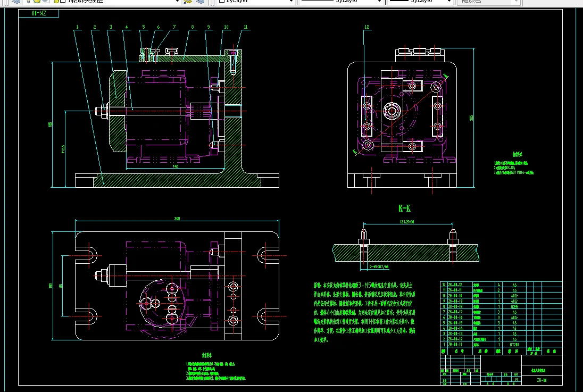The height and width of the screenshot is (392, 583).
Task: Select the 300 length dimension text
Action: click(x=176, y=219)
